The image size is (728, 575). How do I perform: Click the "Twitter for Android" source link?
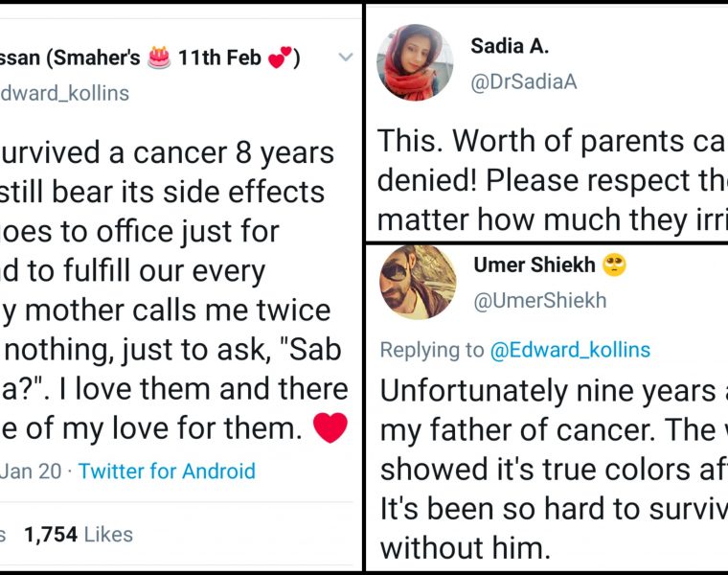pos(167,471)
